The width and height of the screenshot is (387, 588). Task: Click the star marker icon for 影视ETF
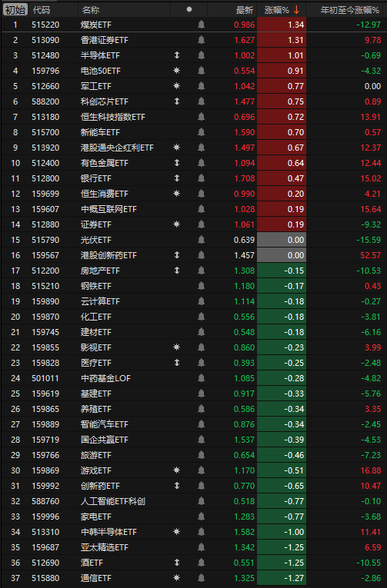click(177, 347)
